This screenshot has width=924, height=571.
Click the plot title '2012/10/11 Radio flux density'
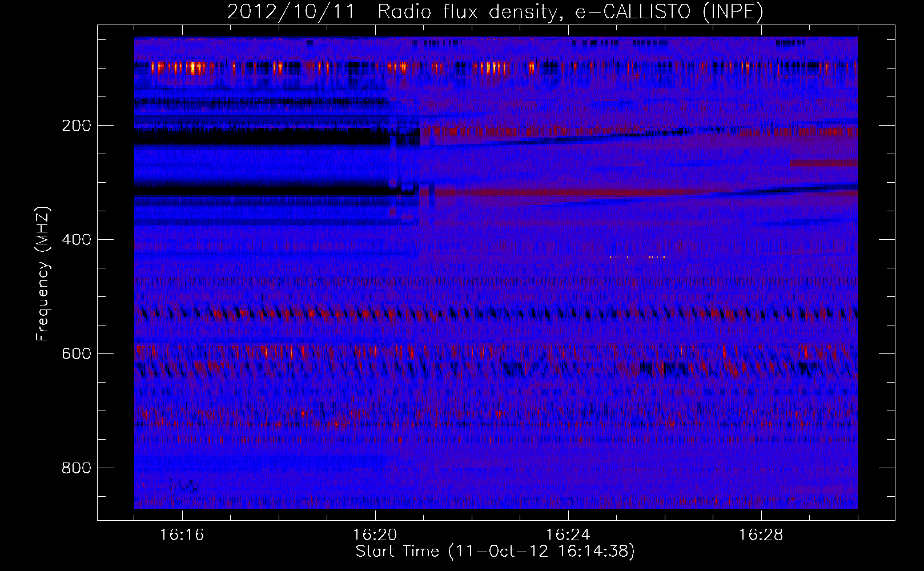point(495,11)
